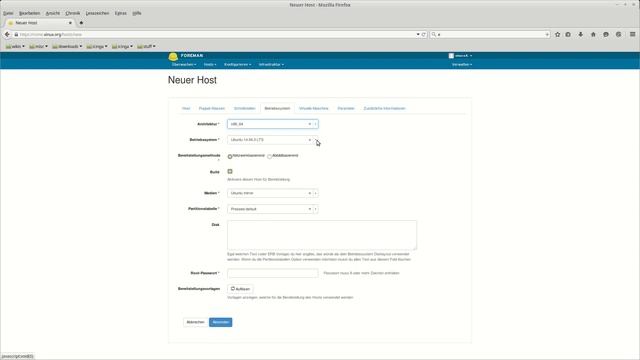Open the Betriebssystem dropdown

pos(273,140)
